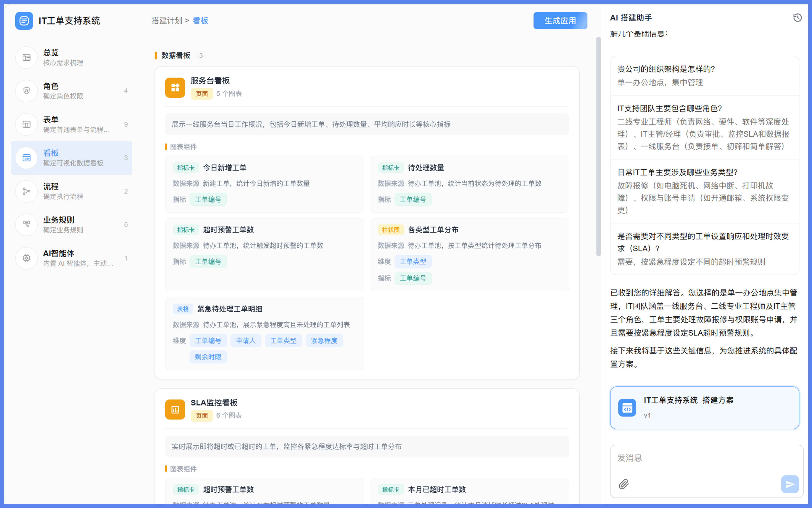The image size is (812, 508).
Task: Click the 工单类型 tag in 紧急待处理工单明细
Action: coord(283,341)
